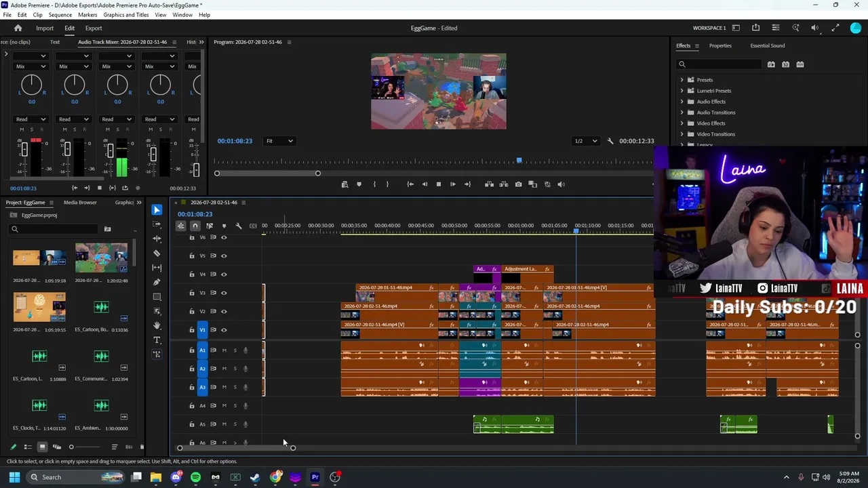Click the WORKSPACE 1 label
The width and height of the screenshot is (868, 488).
click(709, 28)
